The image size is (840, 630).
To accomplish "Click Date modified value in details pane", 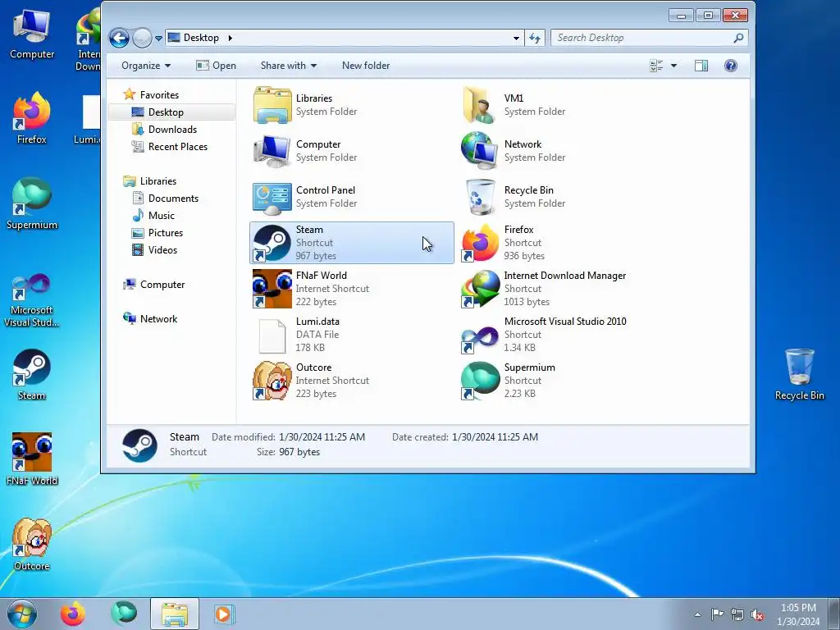I will coord(322,437).
